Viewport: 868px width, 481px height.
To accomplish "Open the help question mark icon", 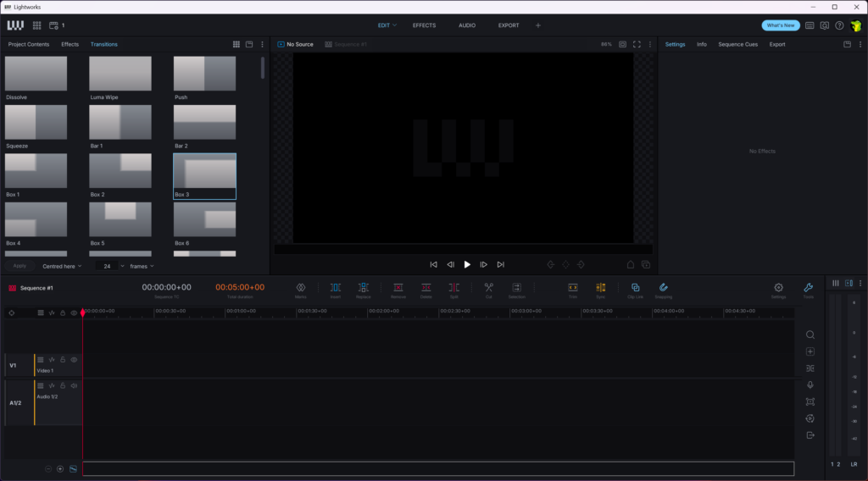I will [839, 25].
